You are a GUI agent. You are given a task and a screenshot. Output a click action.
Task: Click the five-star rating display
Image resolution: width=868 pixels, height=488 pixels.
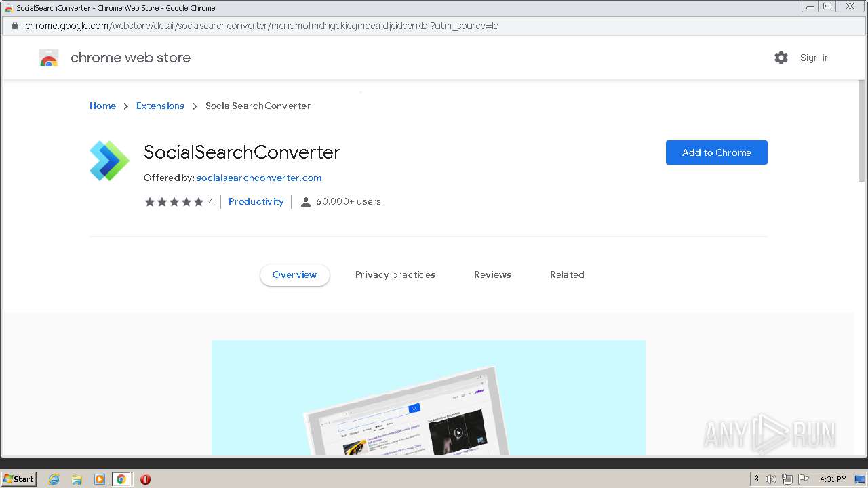click(174, 202)
